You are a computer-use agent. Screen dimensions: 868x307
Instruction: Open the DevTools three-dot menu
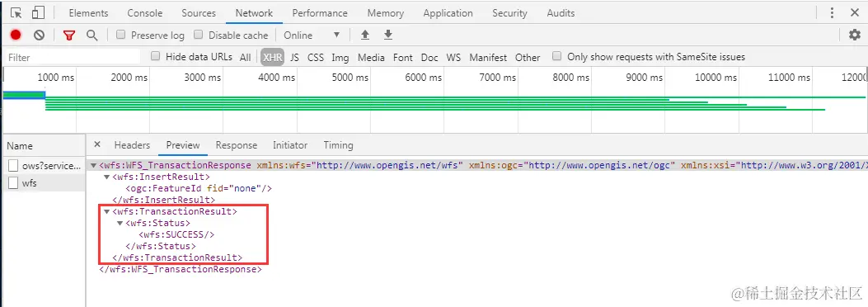coord(832,12)
